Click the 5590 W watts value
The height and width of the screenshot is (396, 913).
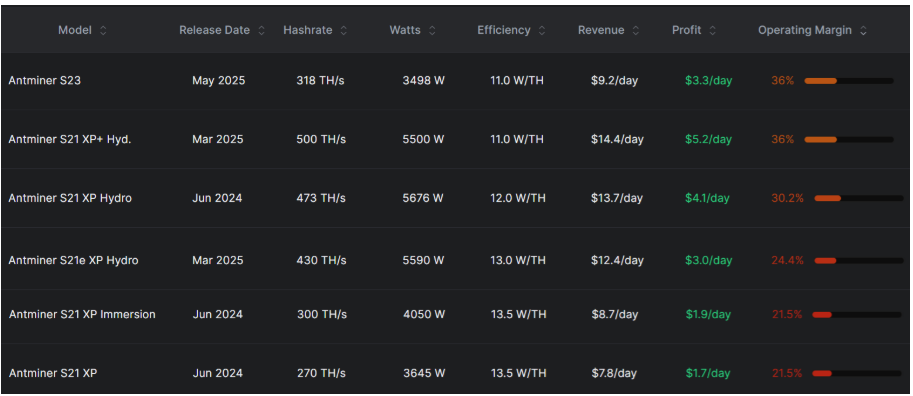pyautogui.click(x=423, y=260)
